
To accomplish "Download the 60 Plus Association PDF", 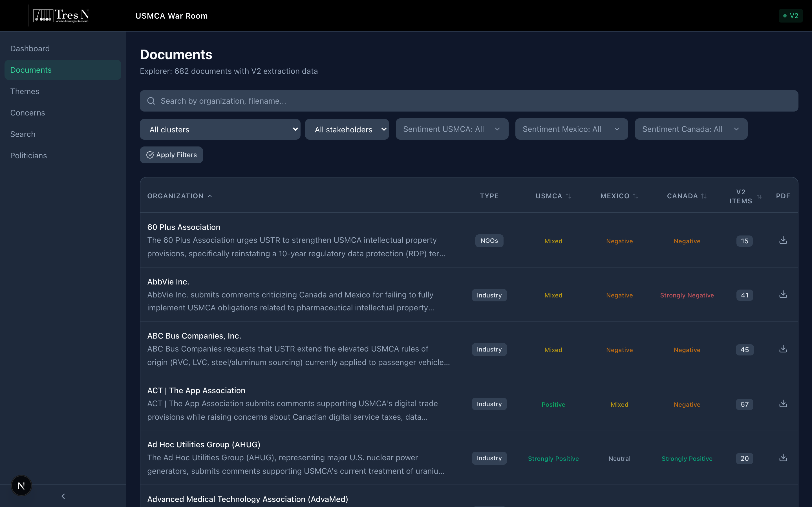I will click(x=783, y=241).
